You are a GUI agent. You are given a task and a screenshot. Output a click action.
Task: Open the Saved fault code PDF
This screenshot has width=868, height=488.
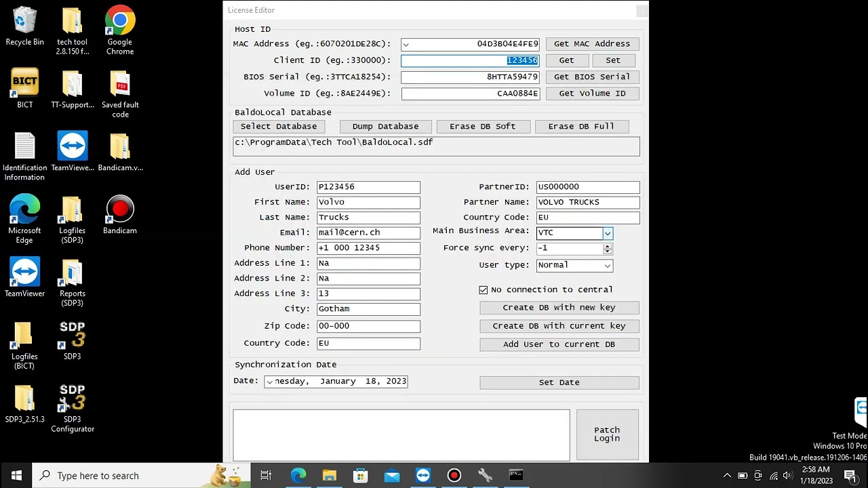pyautogui.click(x=120, y=94)
